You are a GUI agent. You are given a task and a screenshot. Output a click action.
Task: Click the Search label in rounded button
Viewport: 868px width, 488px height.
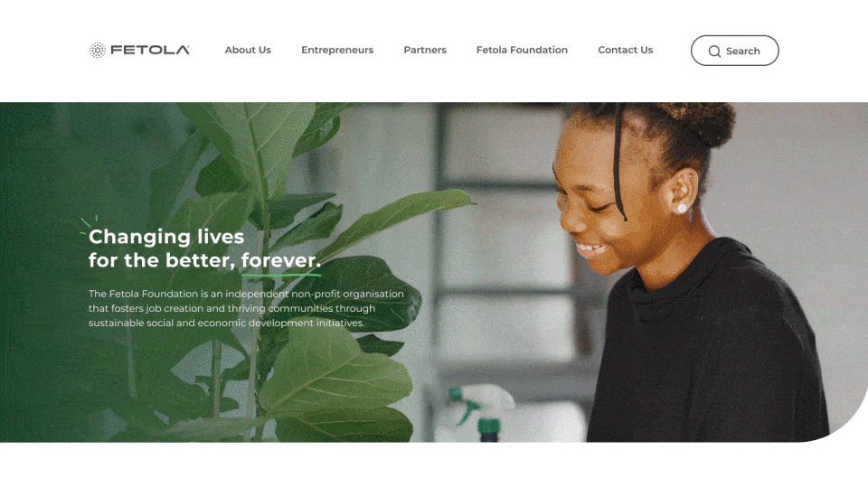coord(743,51)
